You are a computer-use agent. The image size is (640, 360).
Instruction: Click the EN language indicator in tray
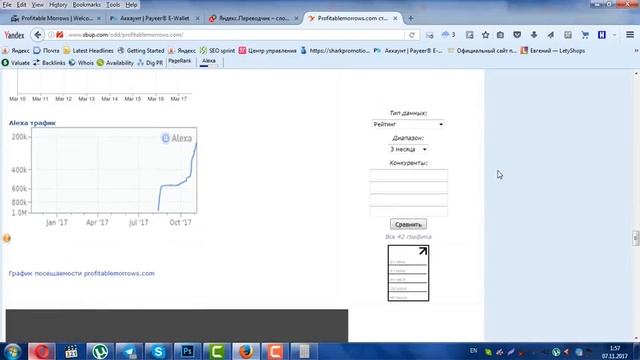pyautogui.click(x=473, y=351)
